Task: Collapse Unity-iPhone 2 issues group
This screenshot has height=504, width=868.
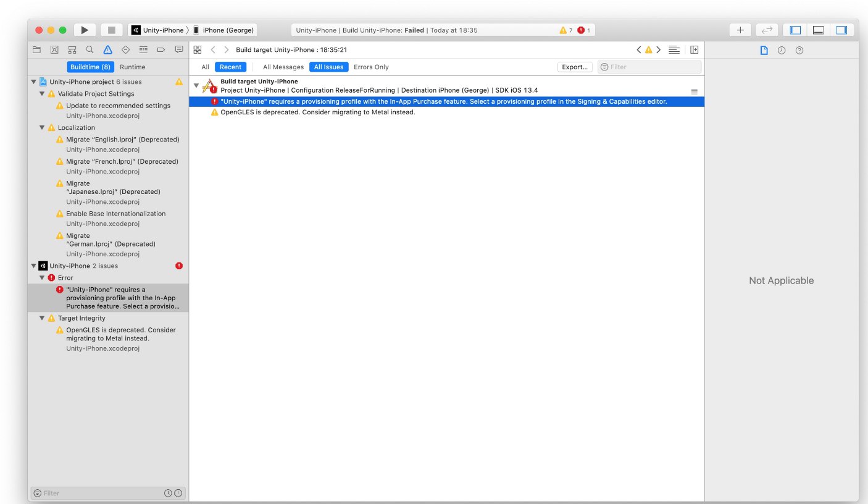Action: pos(34,266)
